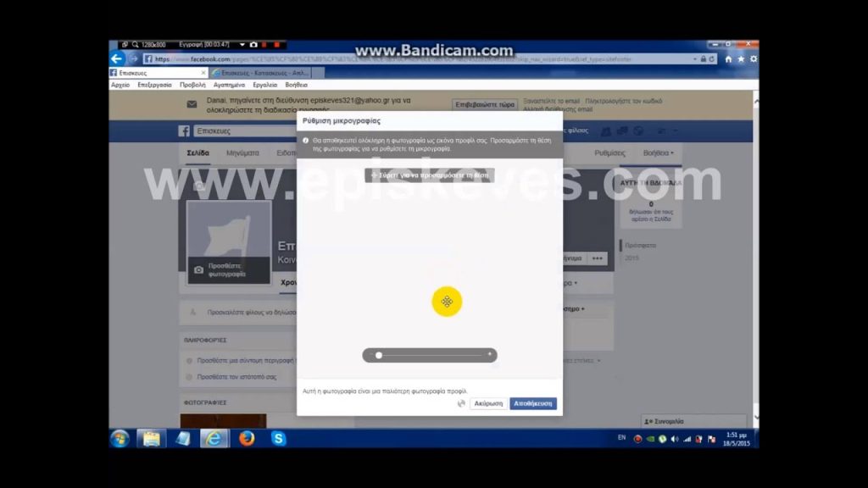Save the thumbnail with Αποθήκευση
This screenshot has height=488, width=868.
tap(532, 404)
